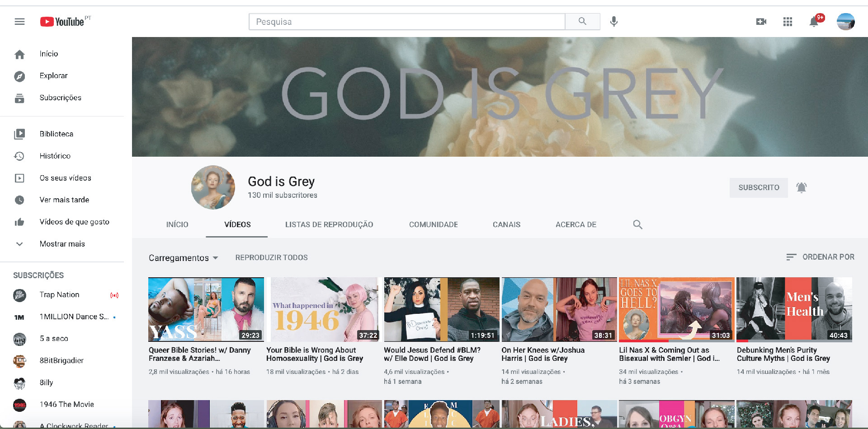Click the SUBSCRIÇÕES section heading
Viewport: 868px width, 429px height.
[38, 275]
